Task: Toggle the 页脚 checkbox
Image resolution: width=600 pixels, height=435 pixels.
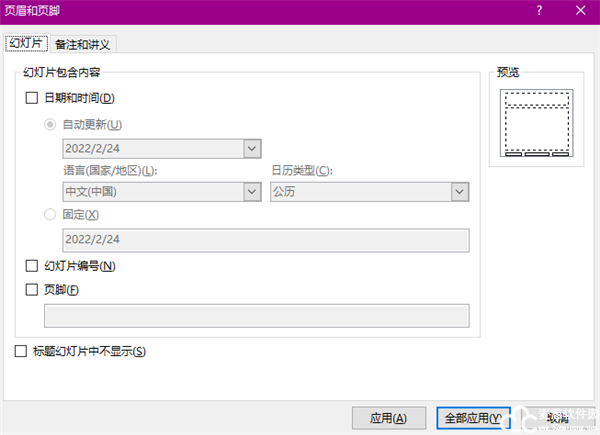Action: (x=32, y=290)
